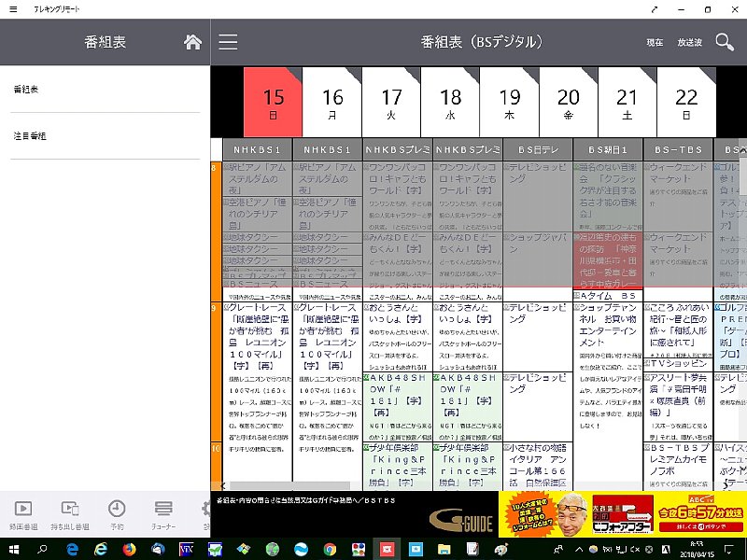
Task: Launch Google Chrome from taskbar
Action: point(330,549)
